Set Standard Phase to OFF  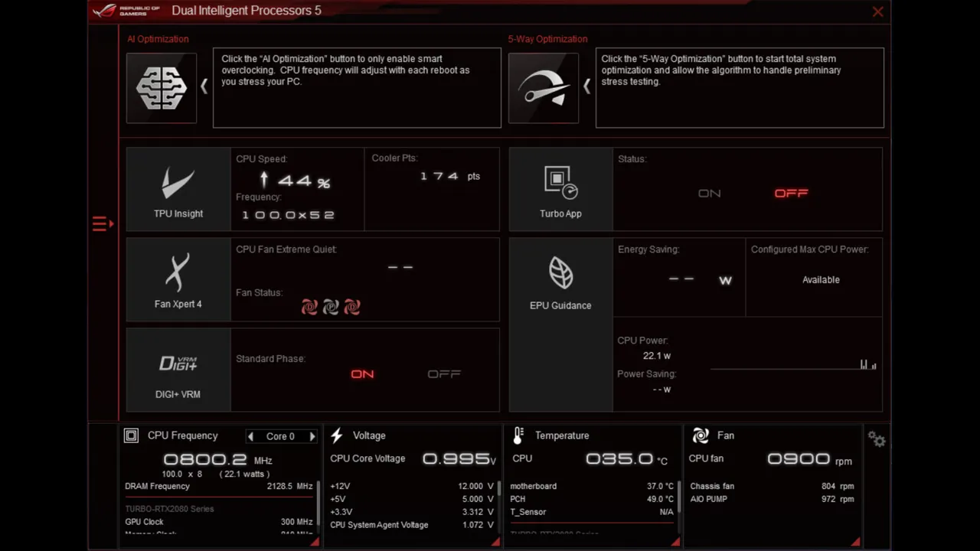pos(444,373)
